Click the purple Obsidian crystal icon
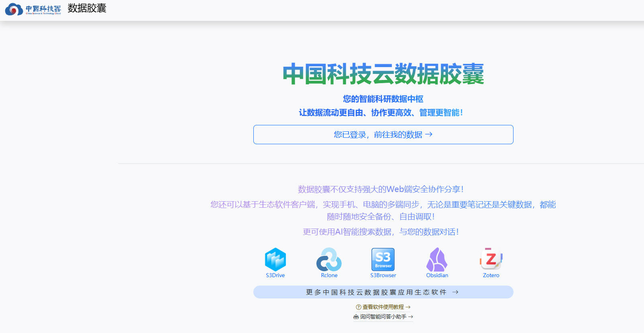The height and width of the screenshot is (333, 644). click(437, 259)
